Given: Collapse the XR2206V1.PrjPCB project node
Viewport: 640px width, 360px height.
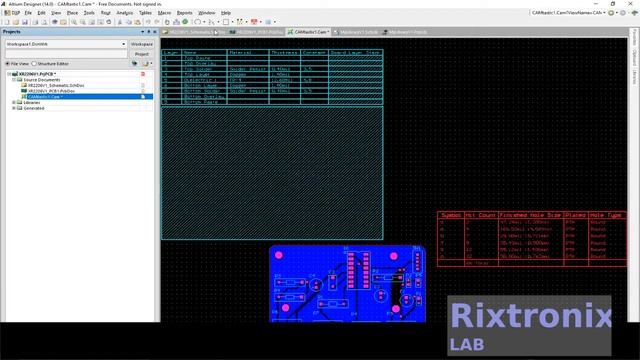Looking at the screenshot, I should 9,74.
